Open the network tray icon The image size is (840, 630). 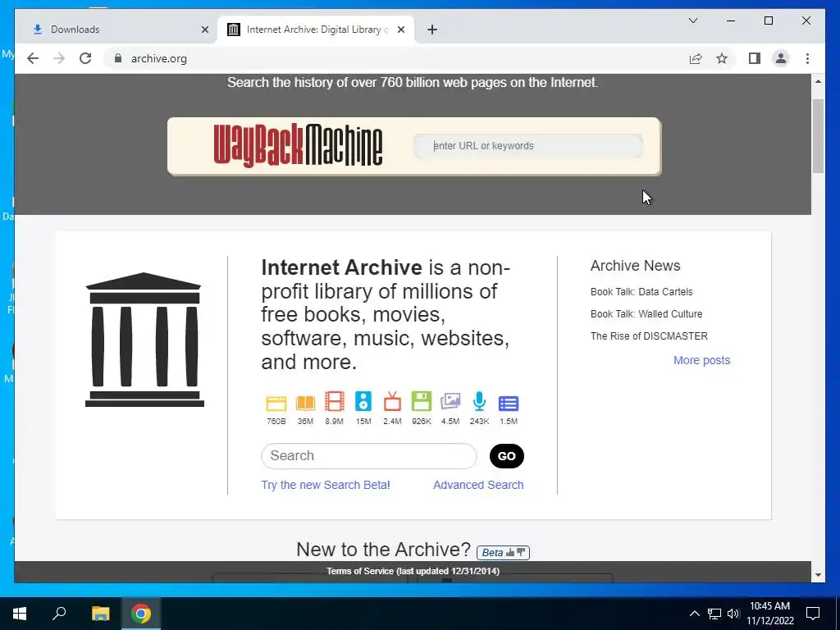714,614
